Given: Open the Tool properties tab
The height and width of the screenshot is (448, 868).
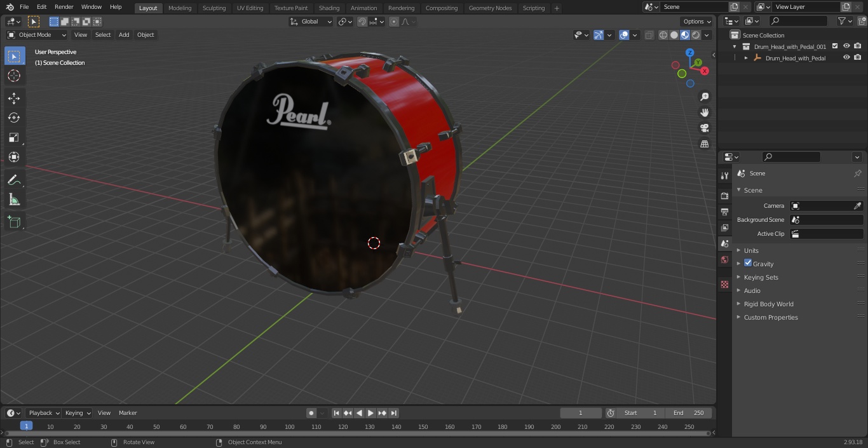Looking at the screenshot, I should (724, 176).
